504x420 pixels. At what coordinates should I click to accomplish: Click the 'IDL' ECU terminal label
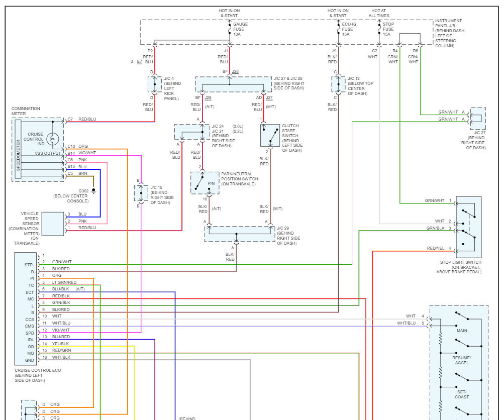31,340
